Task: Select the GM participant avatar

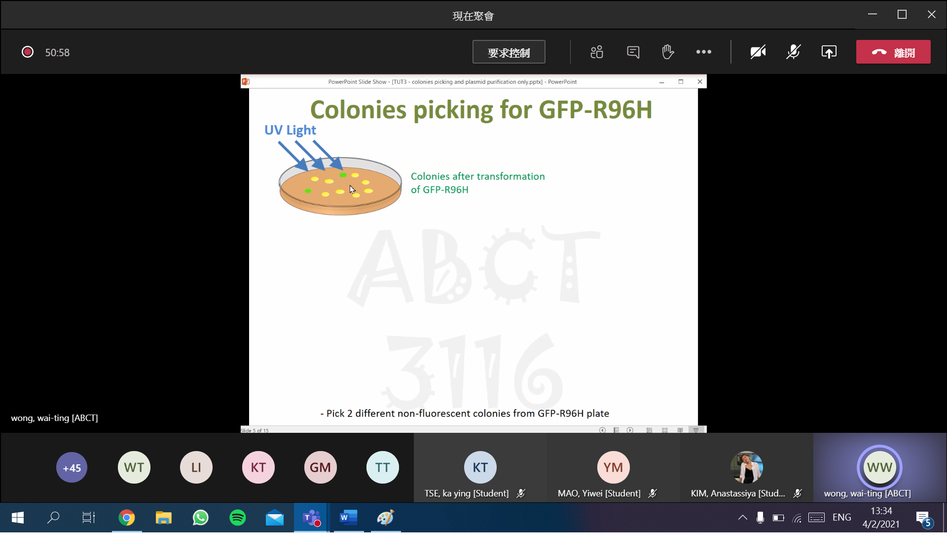Action: click(320, 467)
